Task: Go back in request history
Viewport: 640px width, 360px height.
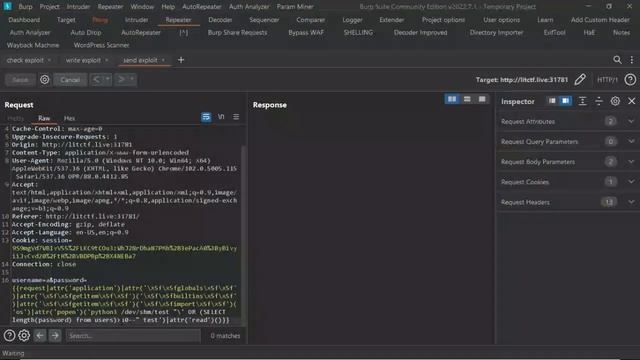Action: click(96, 80)
